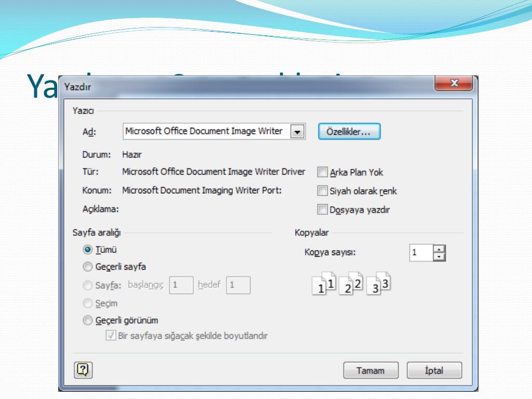Enable Arka Plan Yok checkbox
Screen dimensions: 532x399
coord(322,172)
